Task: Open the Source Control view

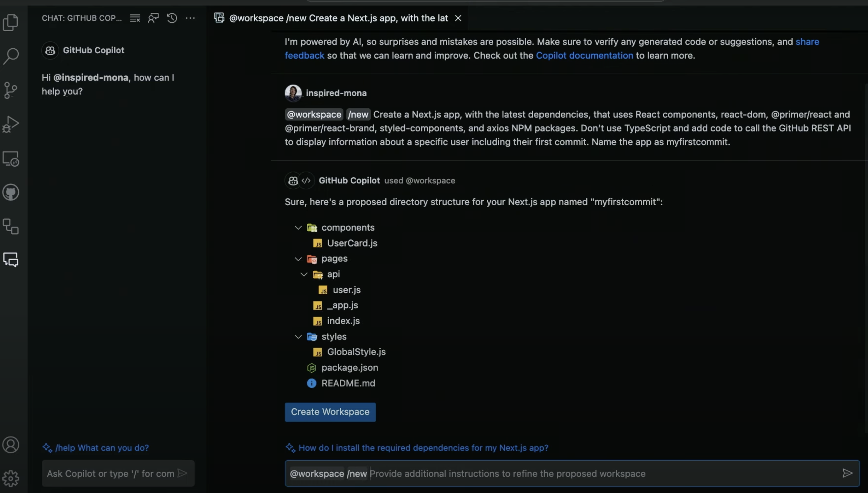Action: 11,90
